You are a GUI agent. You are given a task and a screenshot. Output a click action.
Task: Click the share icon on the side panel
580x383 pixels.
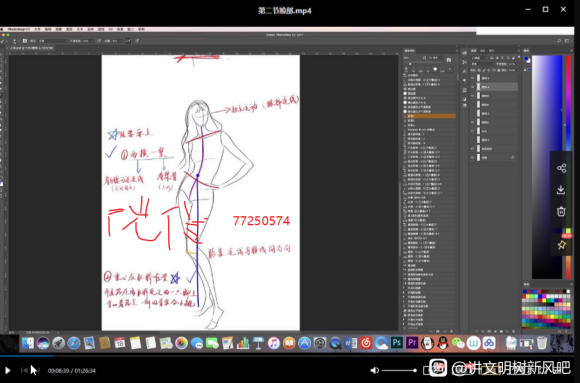[x=561, y=168]
